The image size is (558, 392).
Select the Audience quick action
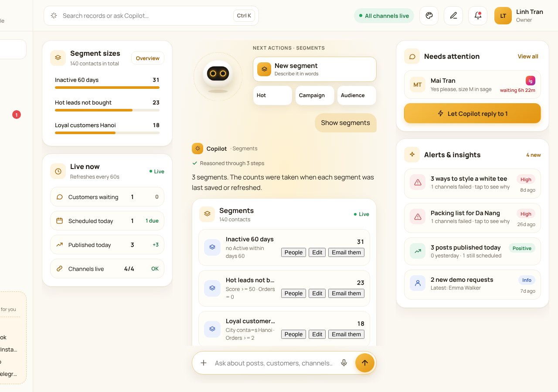(357, 95)
